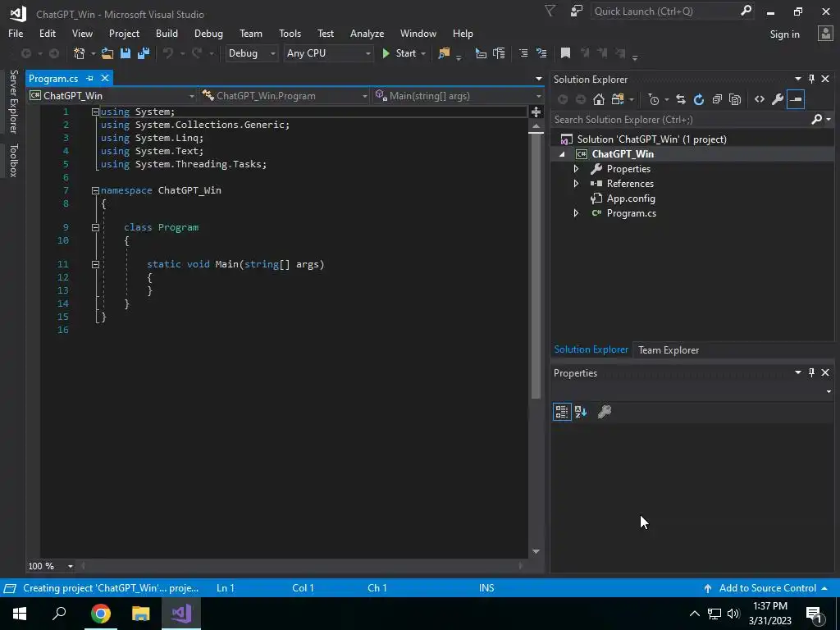Select App.config in Solution Explorer
Viewport: 840px width, 630px height.
coord(631,199)
